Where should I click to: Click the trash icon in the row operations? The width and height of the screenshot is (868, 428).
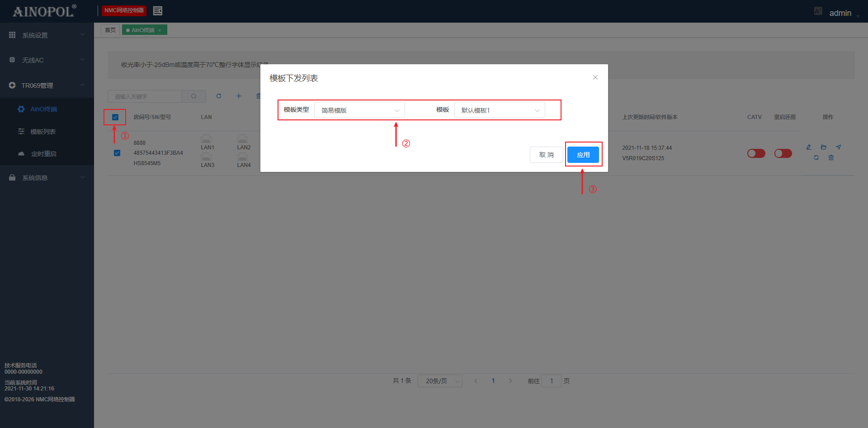click(x=831, y=158)
